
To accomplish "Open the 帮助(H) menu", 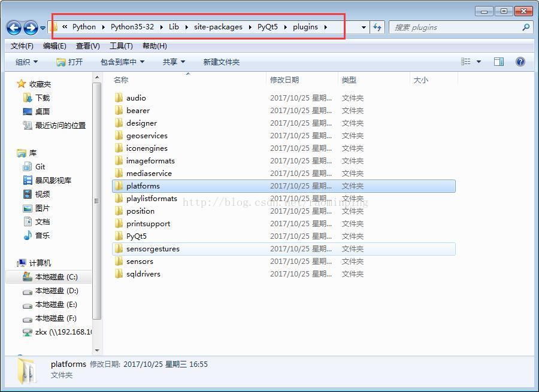I will pyautogui.click(x=155, y=46).
